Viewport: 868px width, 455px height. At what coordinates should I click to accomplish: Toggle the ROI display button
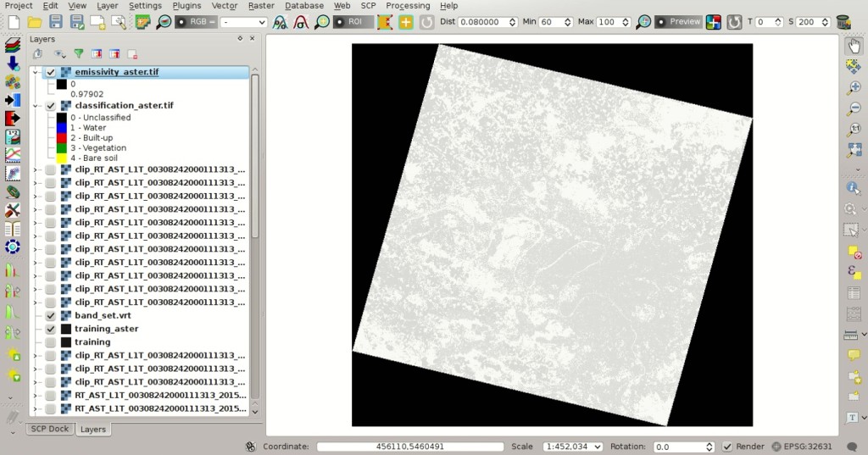[x=353, y=22]
